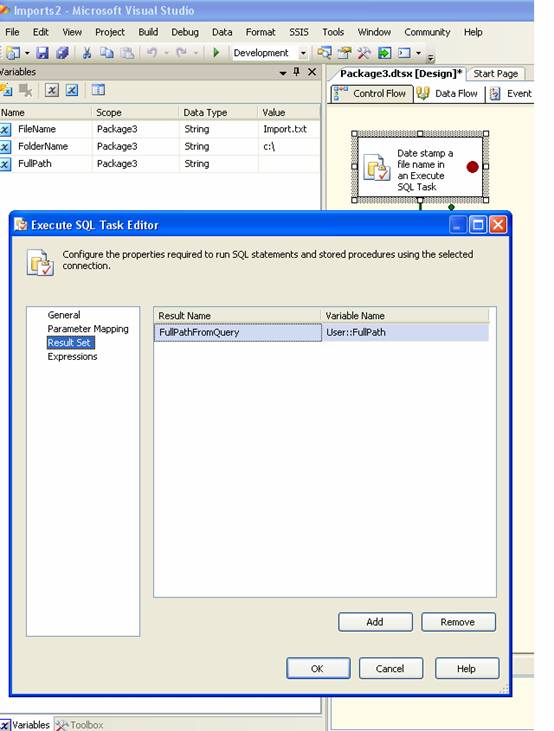This screenshot has height=731, width=554.
Task: Switch to the Variables bottom tab
Action: [25, 724]
